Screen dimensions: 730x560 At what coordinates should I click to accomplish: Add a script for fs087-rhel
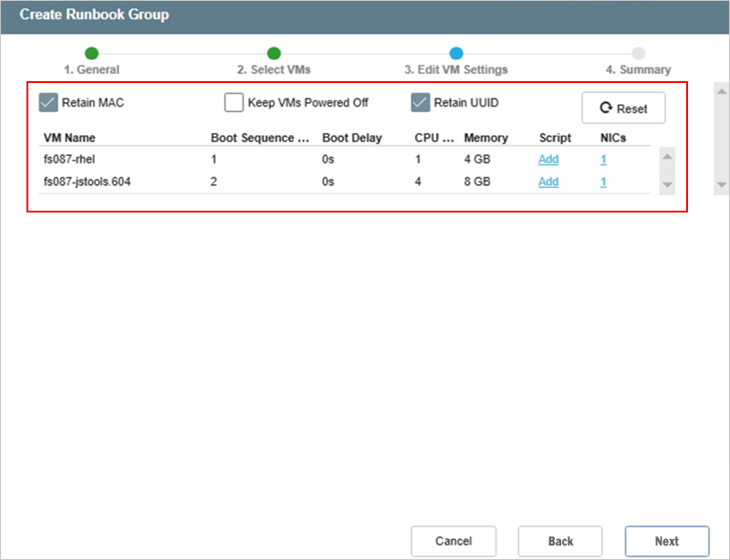click(548, 159)
